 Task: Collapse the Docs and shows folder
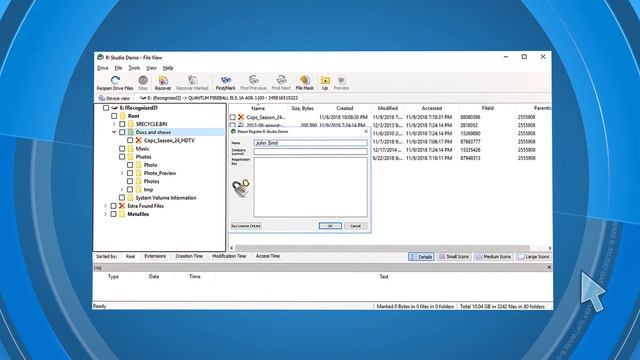114,132
